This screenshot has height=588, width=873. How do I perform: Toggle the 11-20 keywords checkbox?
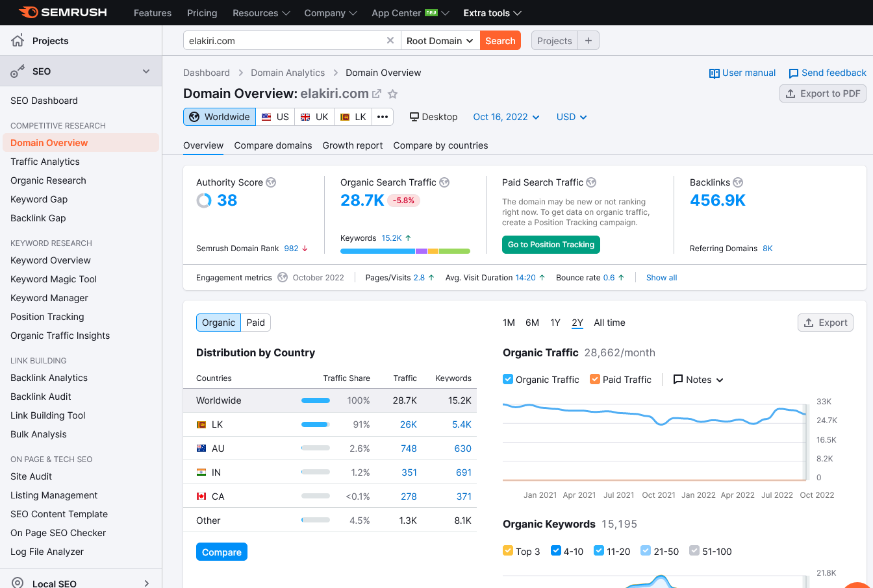pyautogui.click(x=599, y=550)
